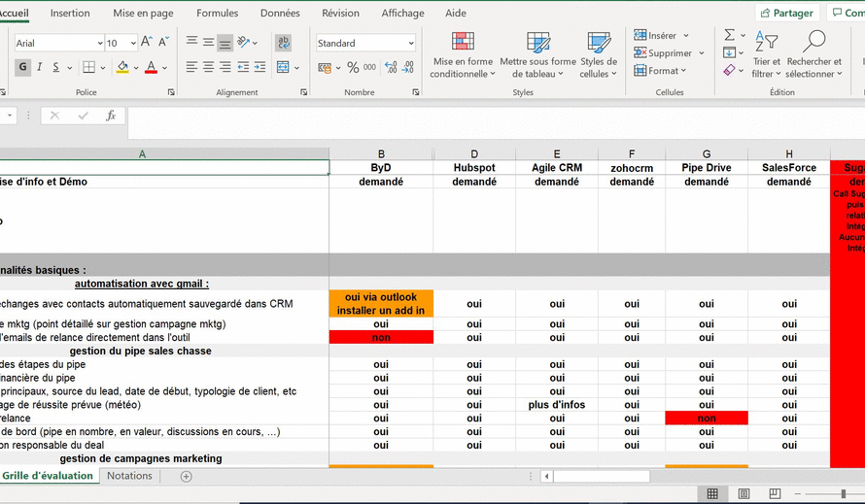
Task: Open Insertion ribbon tab
Action: point(70,13)
